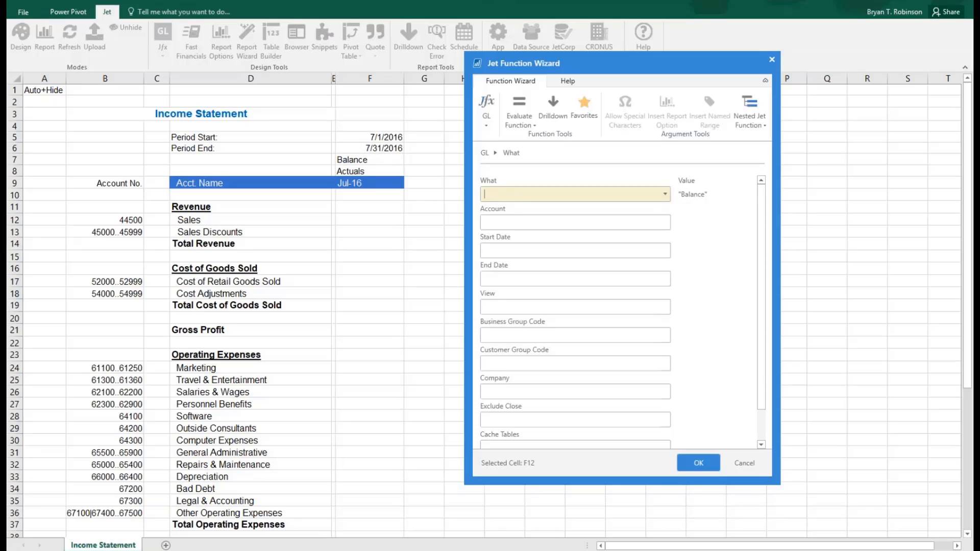Viewport: 980px width, 551px height.
Task: Click the Refresh icon in the Jet ribbon
Action: click(x=69, y=36)
